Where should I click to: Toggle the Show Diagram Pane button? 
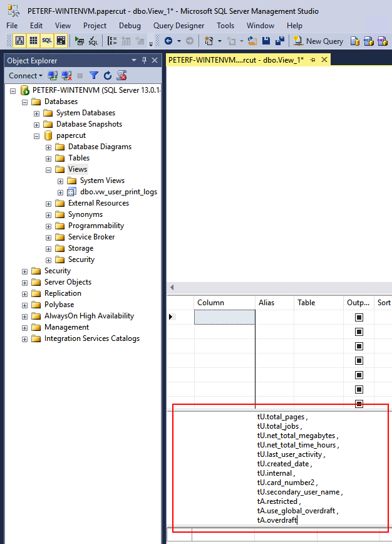coord(20,41)
